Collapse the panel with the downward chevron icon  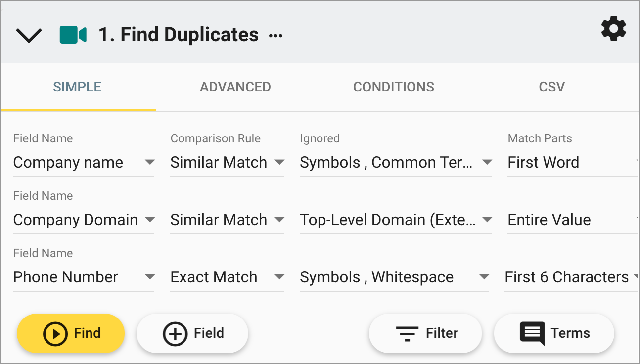point(29,35)
